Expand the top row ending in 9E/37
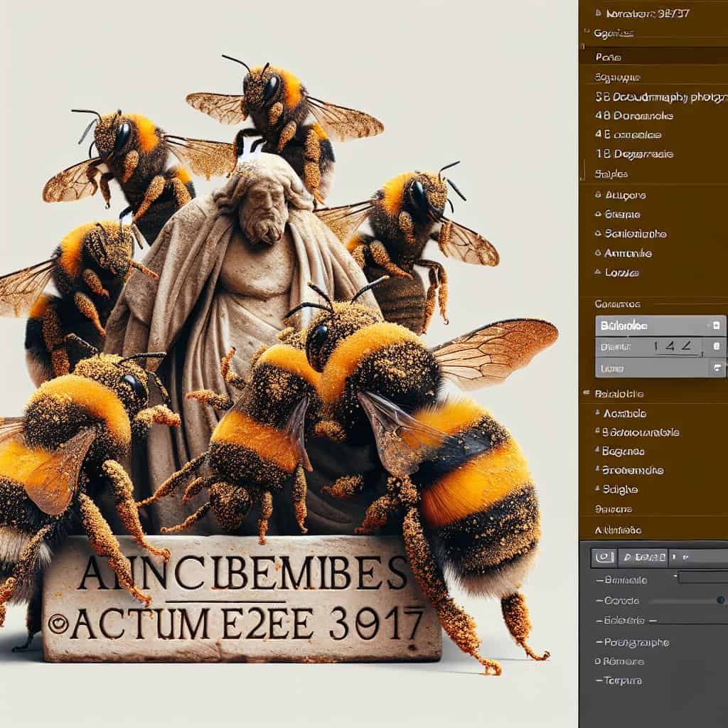 (599, 14)
